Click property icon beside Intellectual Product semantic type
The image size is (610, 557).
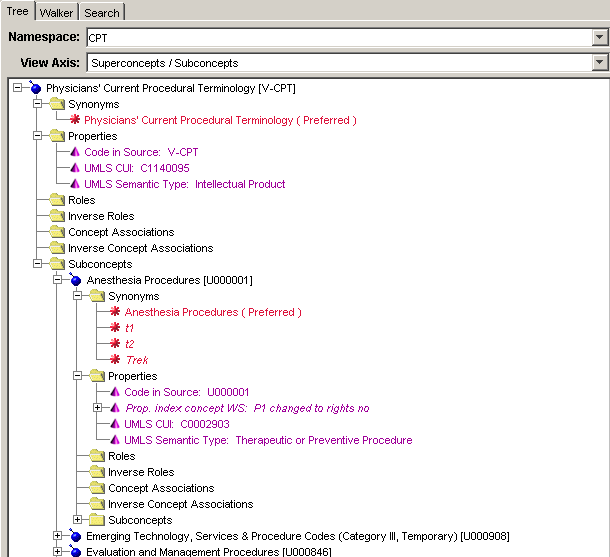tap(75, 184)
